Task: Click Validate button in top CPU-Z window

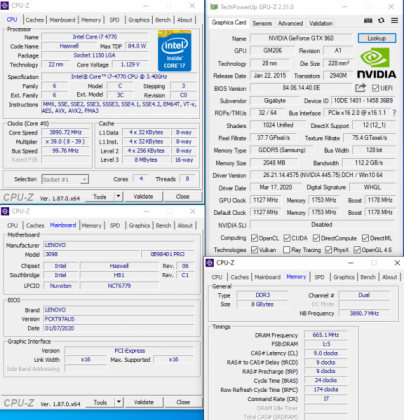Action: click(143, 196)
